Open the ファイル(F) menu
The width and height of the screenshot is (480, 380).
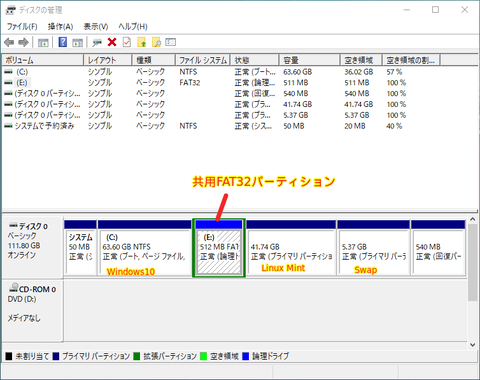coord(22,26)
